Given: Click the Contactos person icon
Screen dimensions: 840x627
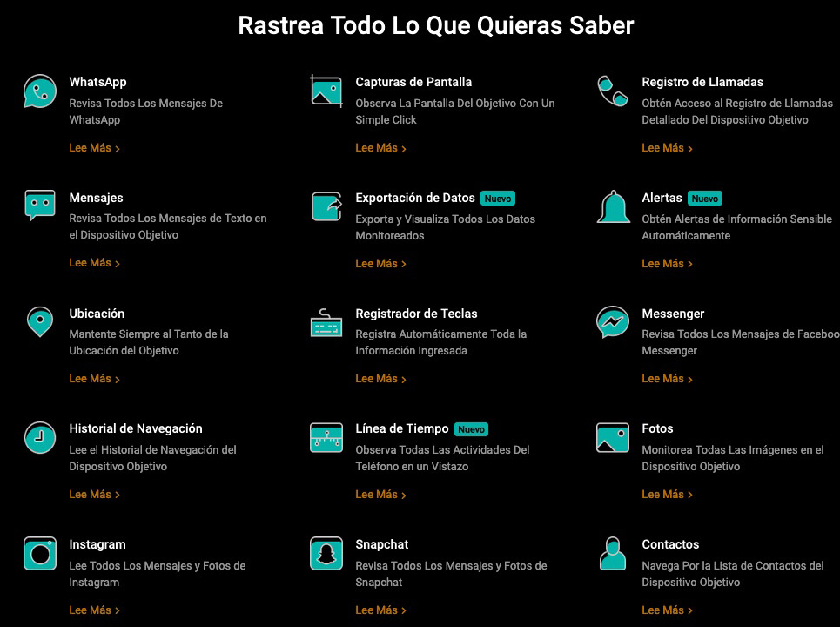Looking at the screenshot, I should coord(613,553).
